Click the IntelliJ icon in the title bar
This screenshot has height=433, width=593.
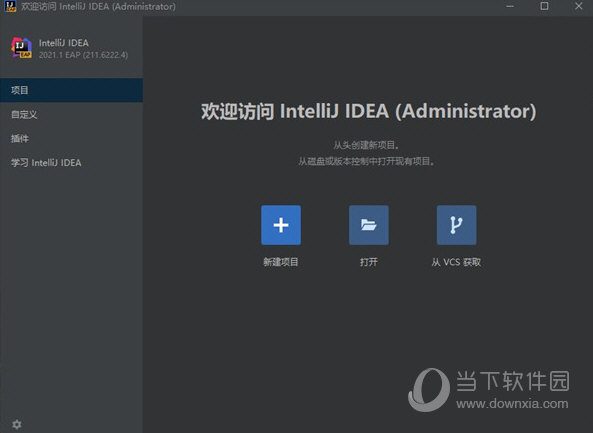[x=10, y=6]
